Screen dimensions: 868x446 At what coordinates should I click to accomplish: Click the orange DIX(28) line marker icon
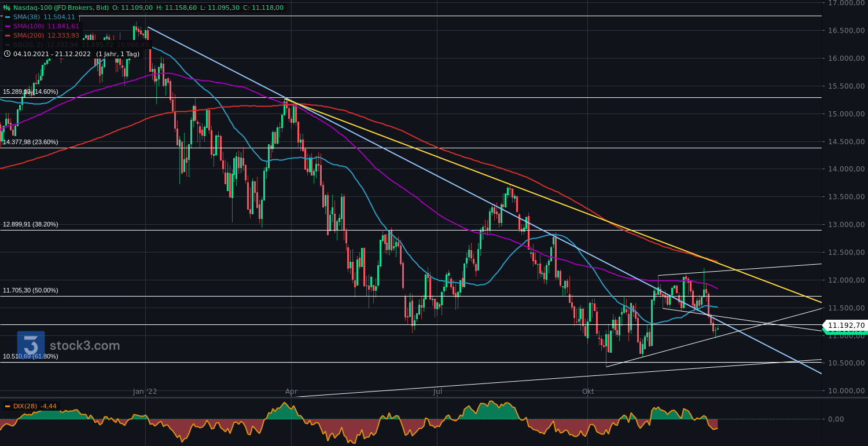[x=6, y=407]
